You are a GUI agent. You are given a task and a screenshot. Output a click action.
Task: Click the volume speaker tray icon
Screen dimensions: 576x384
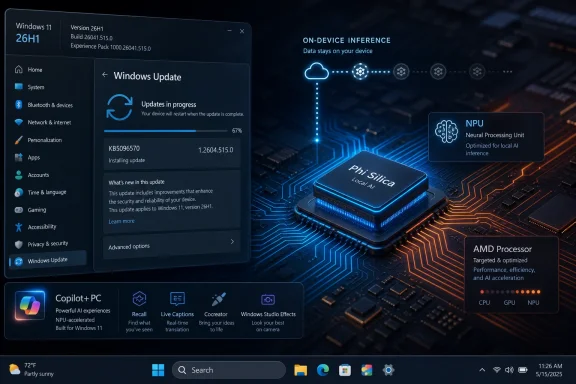(x=509, y=370)
